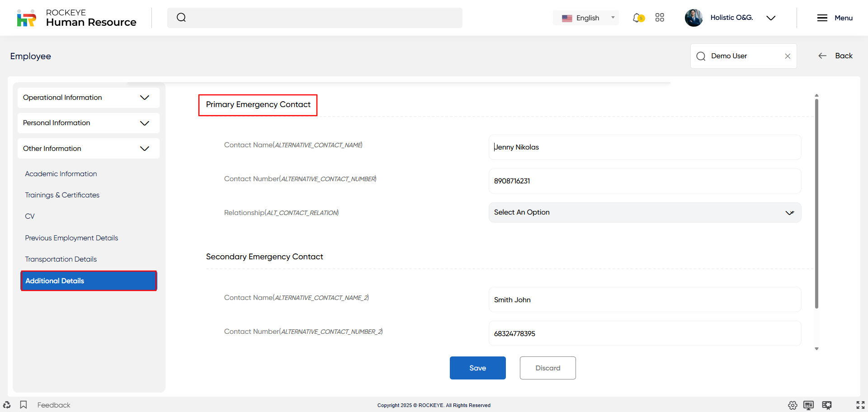
Task: Click the secondary Contact Number field 68324778395
Action: (x=645, y=333)
